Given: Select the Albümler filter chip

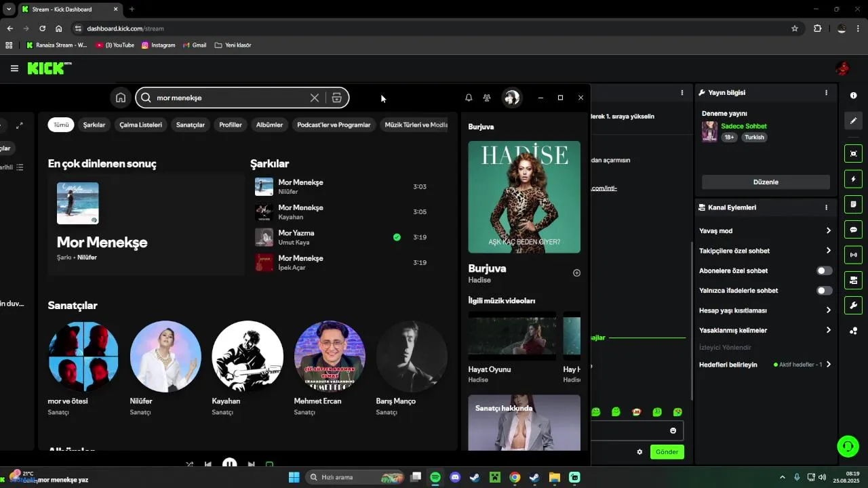Looking at the screenshot, I should [269, 125].
